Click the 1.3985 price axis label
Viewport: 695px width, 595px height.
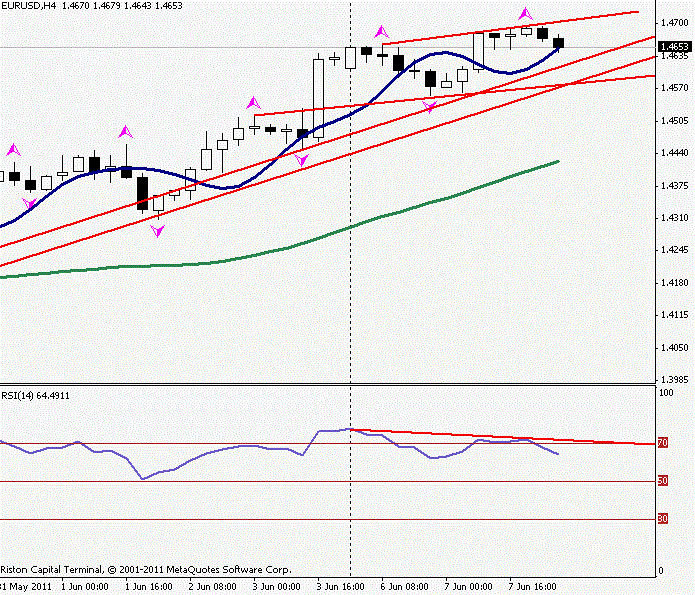tap(675, 380)
